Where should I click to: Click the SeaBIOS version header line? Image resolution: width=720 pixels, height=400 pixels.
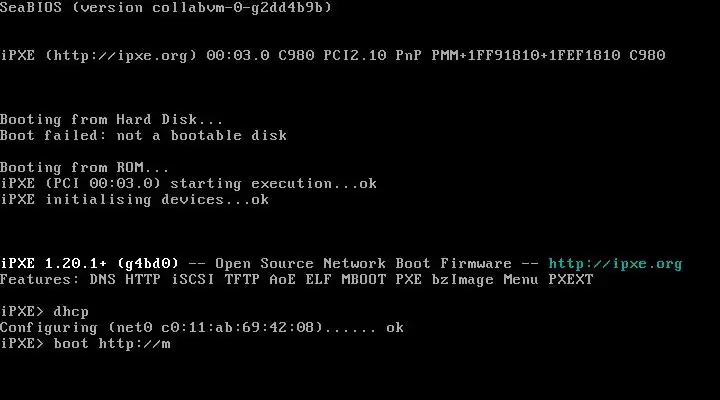click(x=166, y=7)
